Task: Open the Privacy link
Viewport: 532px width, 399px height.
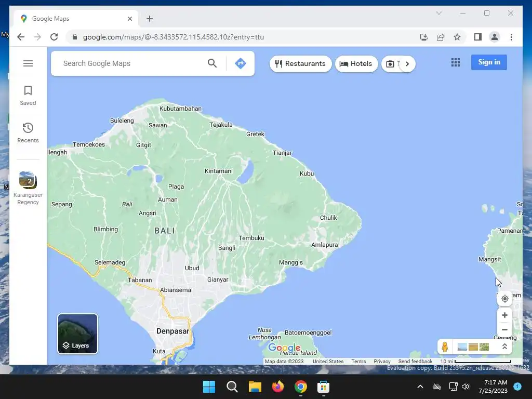Action: pyautogui.click(x=382, y=362)
